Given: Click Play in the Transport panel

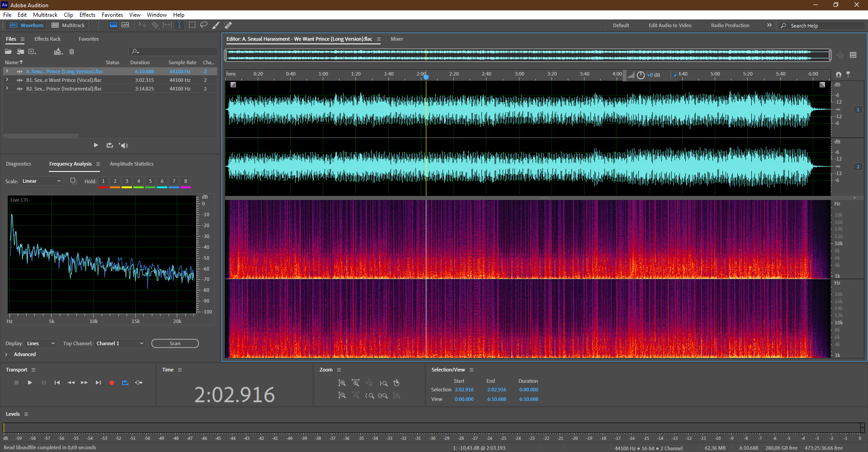Looking at the screenshot, I should (x=30, y=383).
